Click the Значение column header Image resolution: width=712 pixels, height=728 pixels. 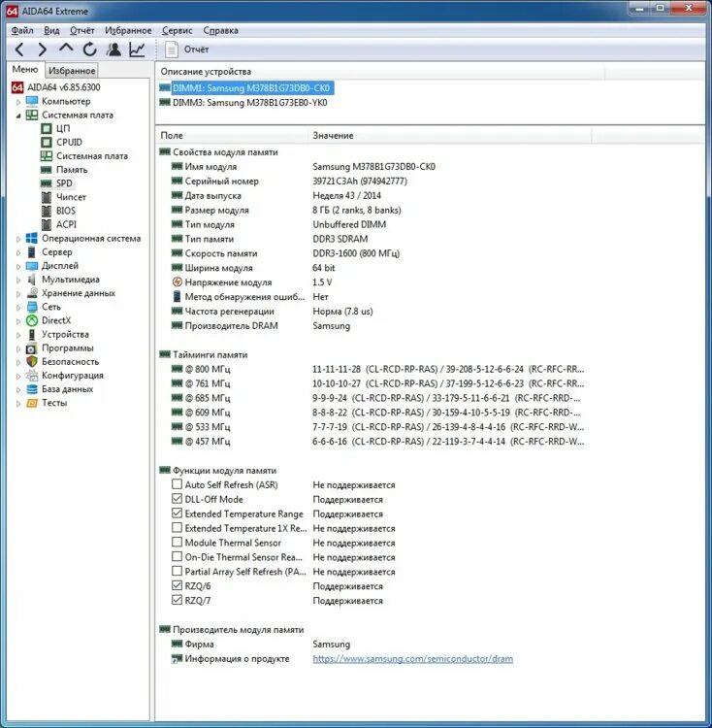tap(449, 136)
